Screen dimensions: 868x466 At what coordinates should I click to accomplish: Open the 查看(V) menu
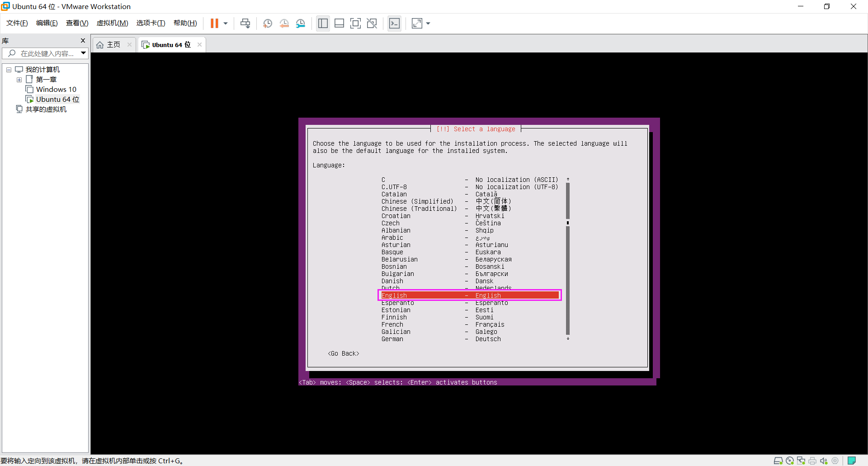tap(77, 23)
